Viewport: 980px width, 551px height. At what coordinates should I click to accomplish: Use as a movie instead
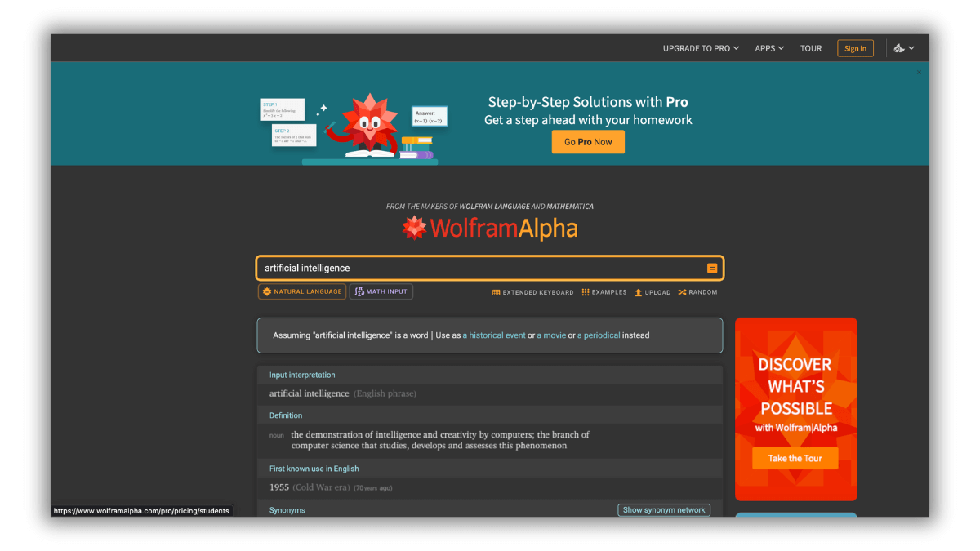tap(551, 335)
